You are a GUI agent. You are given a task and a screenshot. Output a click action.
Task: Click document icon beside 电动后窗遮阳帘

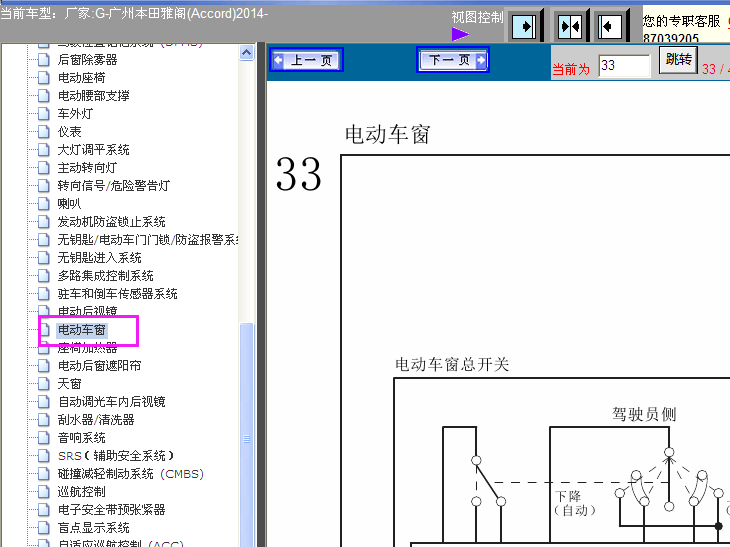pyautogui.click(x=44, y=365)
